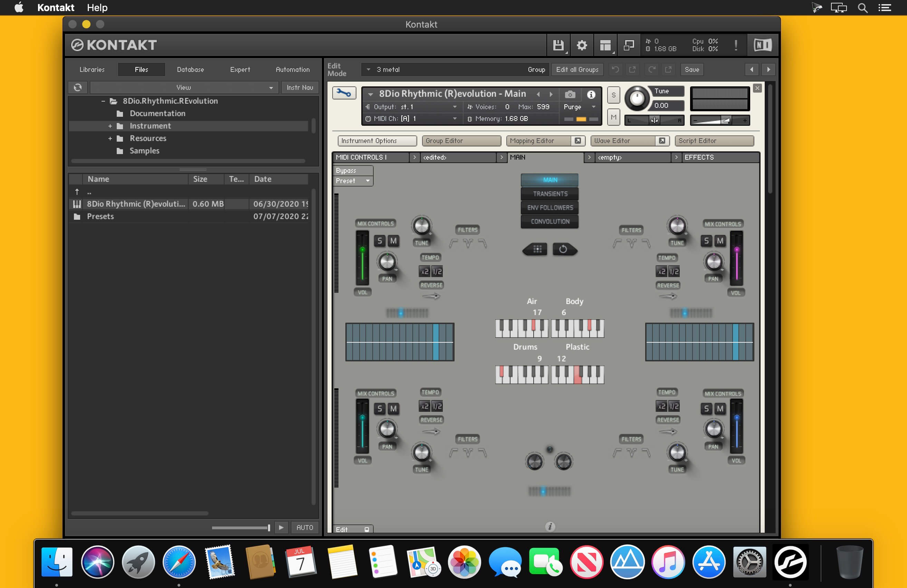Toggle the instrument Mute M button
This screenshot has width=907, height=588.
click(613, 117)
